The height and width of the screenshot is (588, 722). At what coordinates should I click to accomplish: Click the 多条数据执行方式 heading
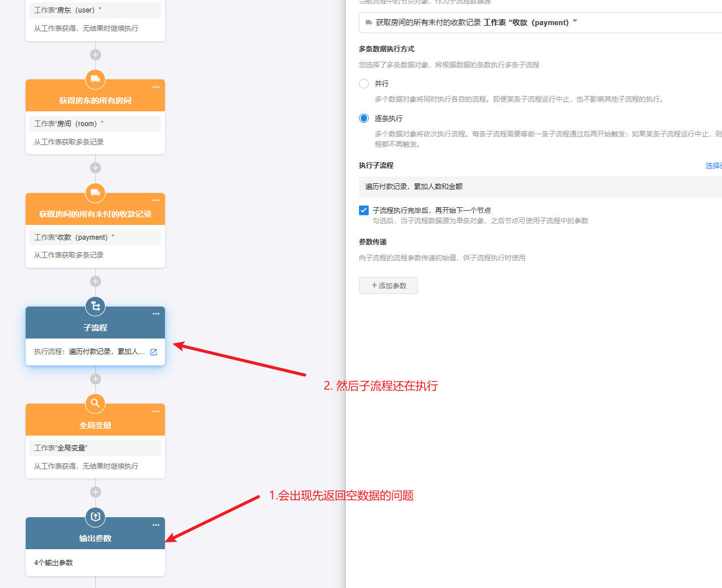coord(386,49)
